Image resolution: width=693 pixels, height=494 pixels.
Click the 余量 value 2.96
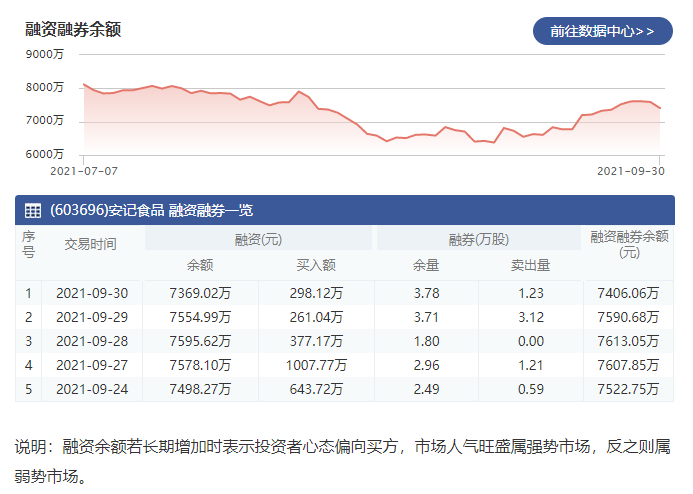click(426, 365)
